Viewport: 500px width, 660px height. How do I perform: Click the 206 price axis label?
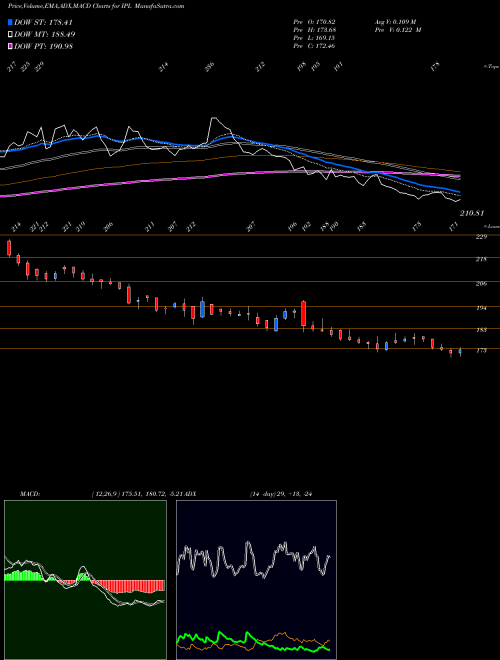tap(481, 284)
